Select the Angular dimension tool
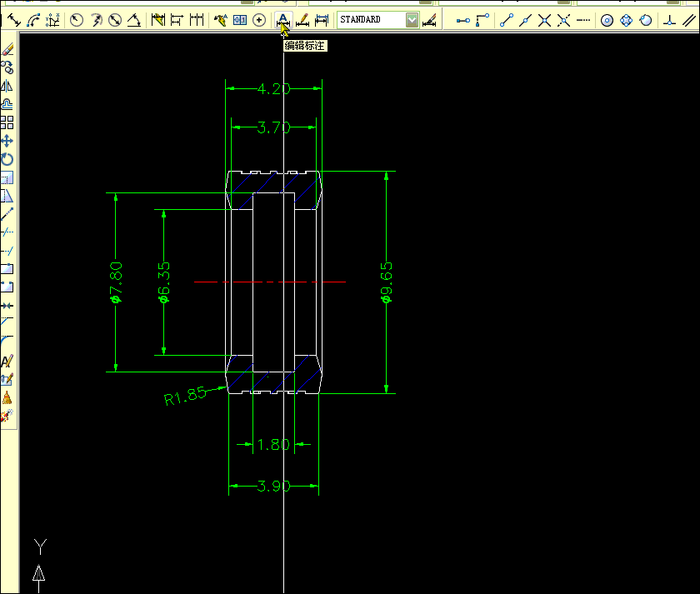Viewport: 700px width, 594px height. pyautogui.click(x=134, y=20)
